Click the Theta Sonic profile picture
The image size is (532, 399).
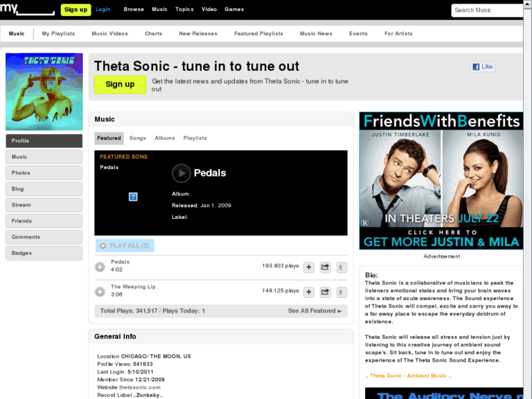44,92
